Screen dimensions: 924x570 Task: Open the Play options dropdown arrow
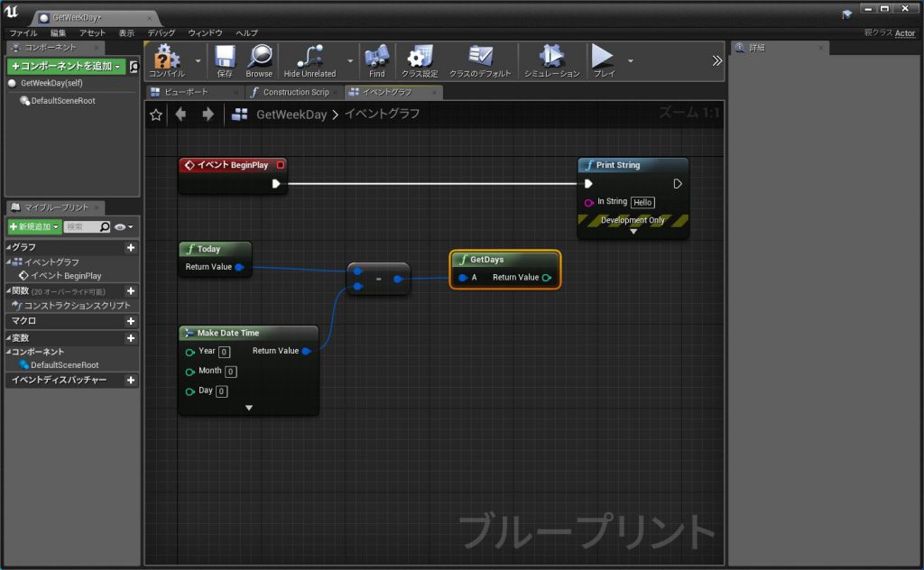click(631, 60)
